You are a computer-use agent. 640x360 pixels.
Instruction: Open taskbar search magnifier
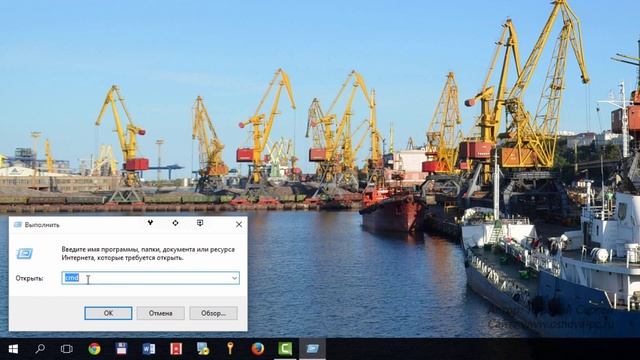pyautogui.click(x=40, y=349)
